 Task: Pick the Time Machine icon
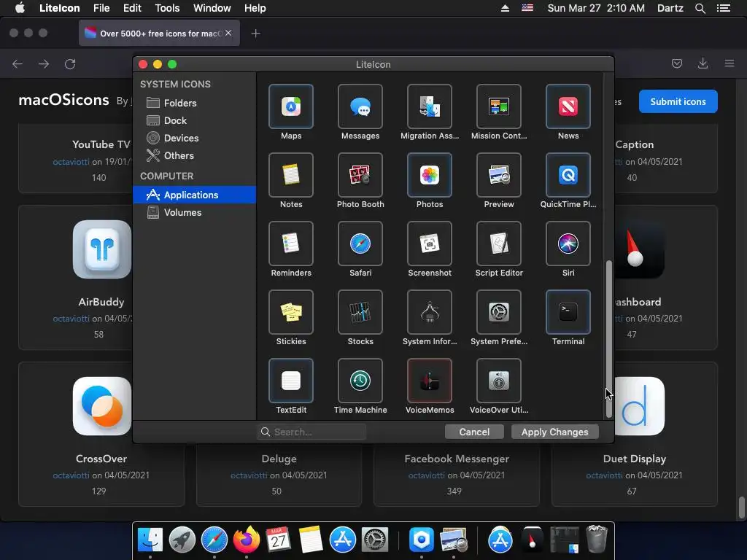(x=360, y=381)
